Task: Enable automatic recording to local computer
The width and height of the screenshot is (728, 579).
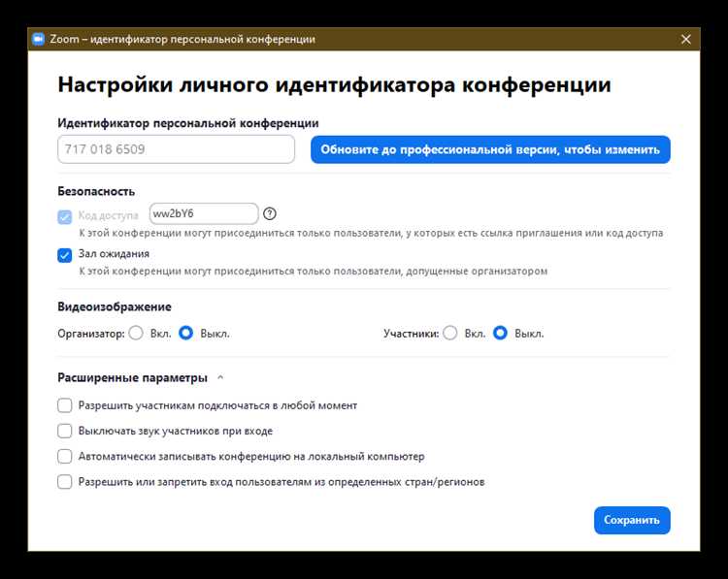Action: coord(64,456)
